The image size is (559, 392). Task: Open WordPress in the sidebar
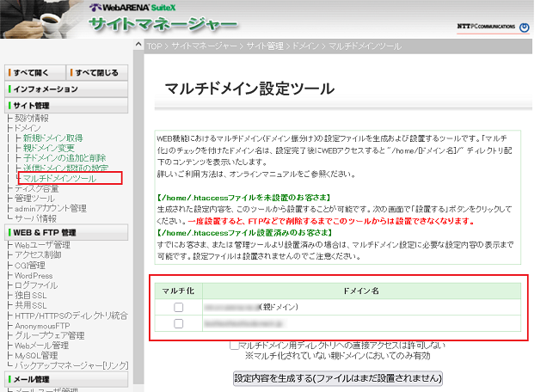[34, 275]
